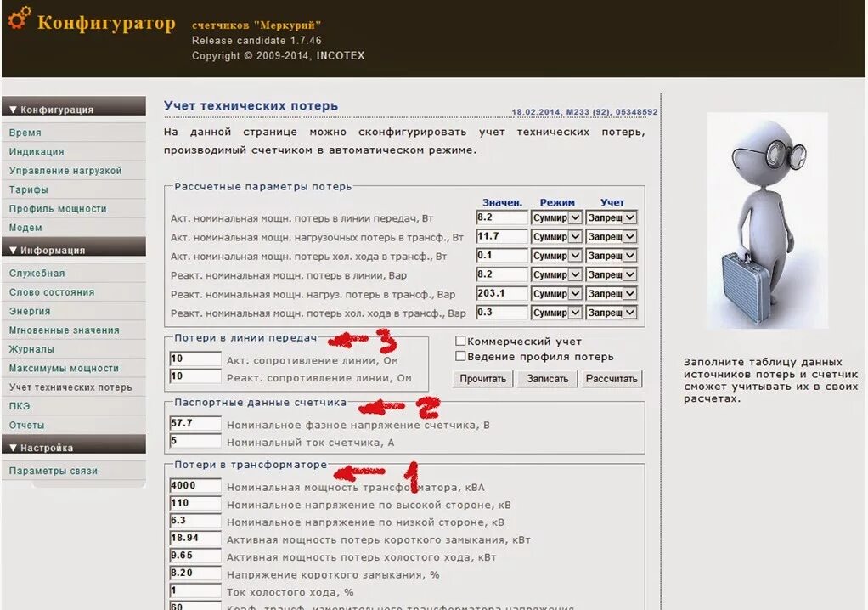Open Параметры связи settings

[74, 471]
